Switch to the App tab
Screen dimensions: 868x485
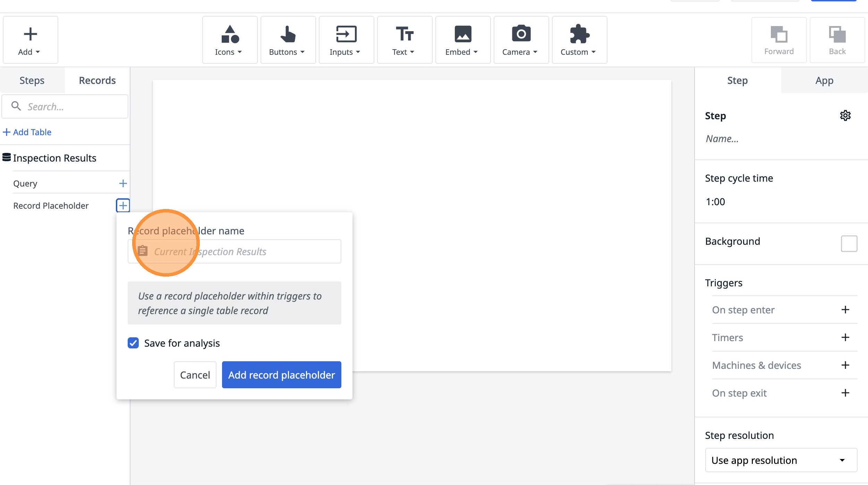point(824,80)
